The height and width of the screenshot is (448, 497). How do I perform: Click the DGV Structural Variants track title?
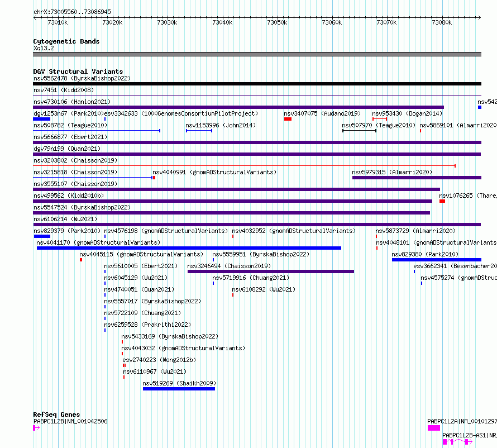tap(78, 72)
